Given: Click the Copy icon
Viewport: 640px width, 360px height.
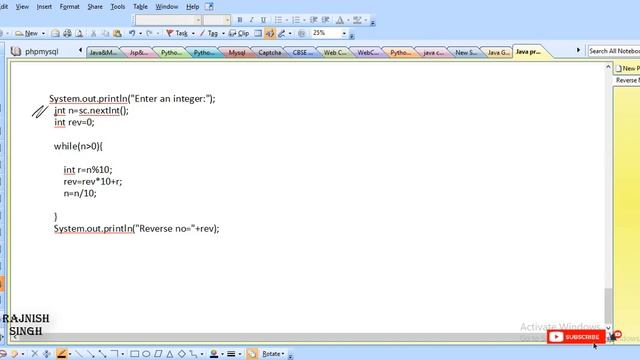Looking at the screenshot, I should pyautogui.click(x=106, y=33).
